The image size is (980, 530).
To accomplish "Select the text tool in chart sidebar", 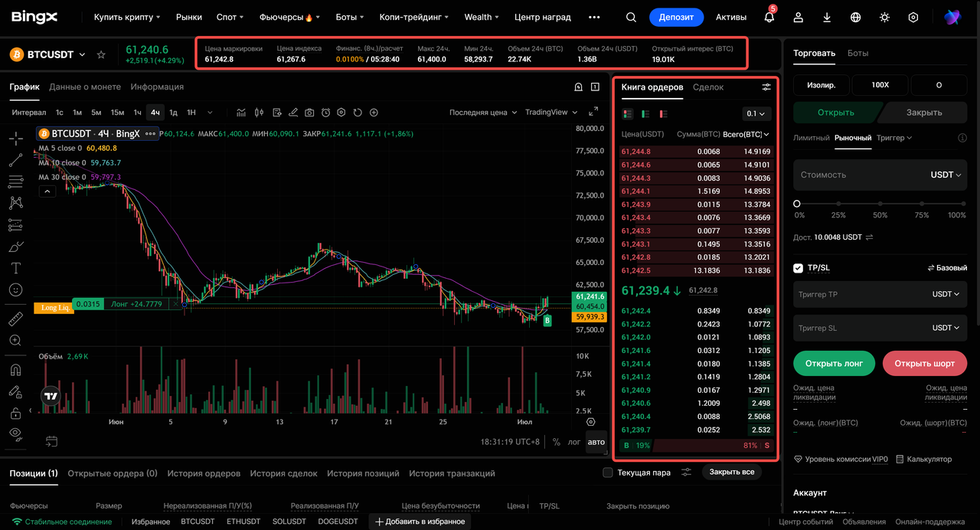I will [x=15, y=268].
